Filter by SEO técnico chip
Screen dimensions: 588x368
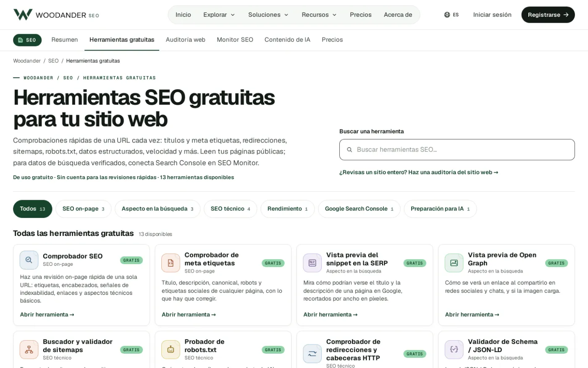[230, 209]
